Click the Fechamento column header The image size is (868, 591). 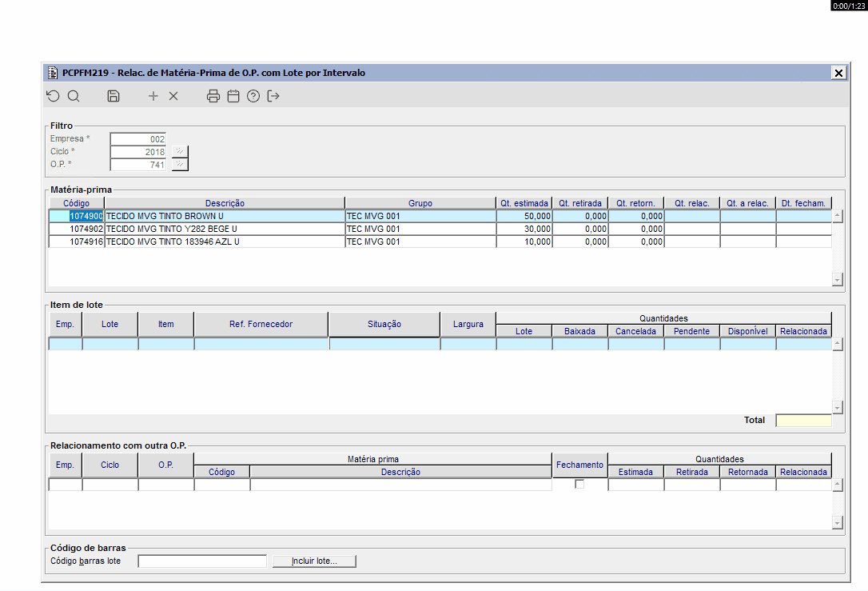(x=579, y=465)
